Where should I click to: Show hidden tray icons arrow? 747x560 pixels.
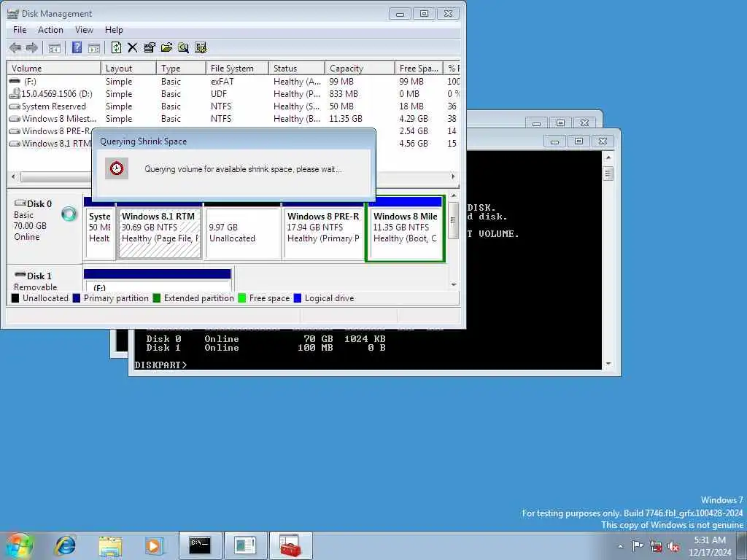point(620,547)
